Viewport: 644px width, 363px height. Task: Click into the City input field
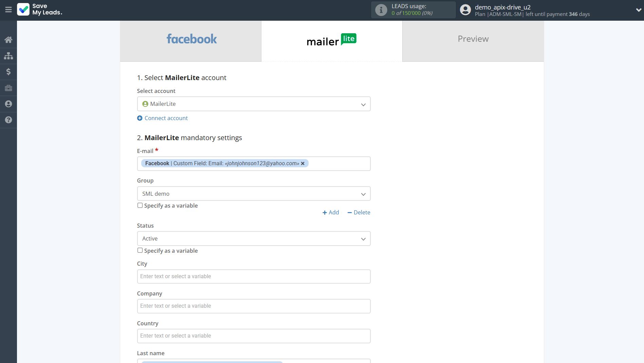[254, 276]
